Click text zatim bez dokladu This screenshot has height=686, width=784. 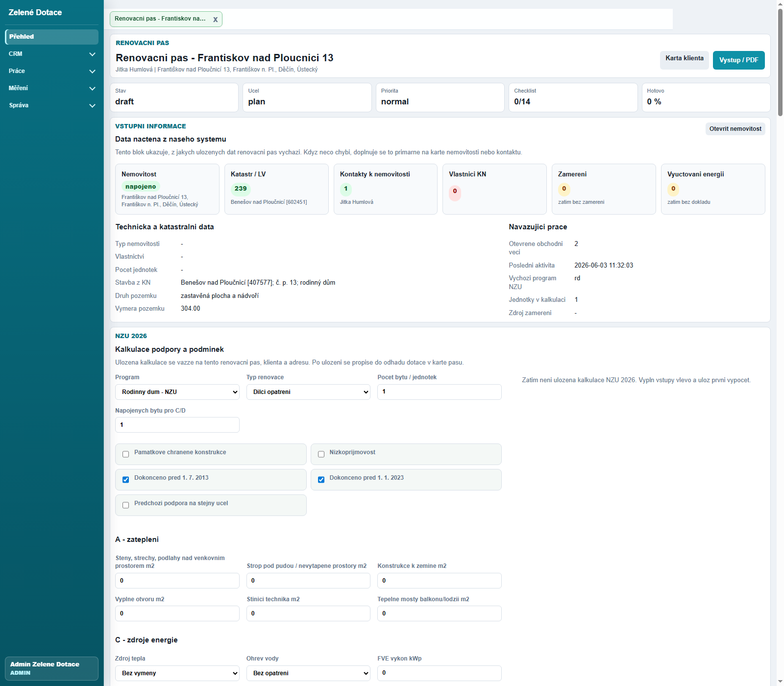point(689,202)
